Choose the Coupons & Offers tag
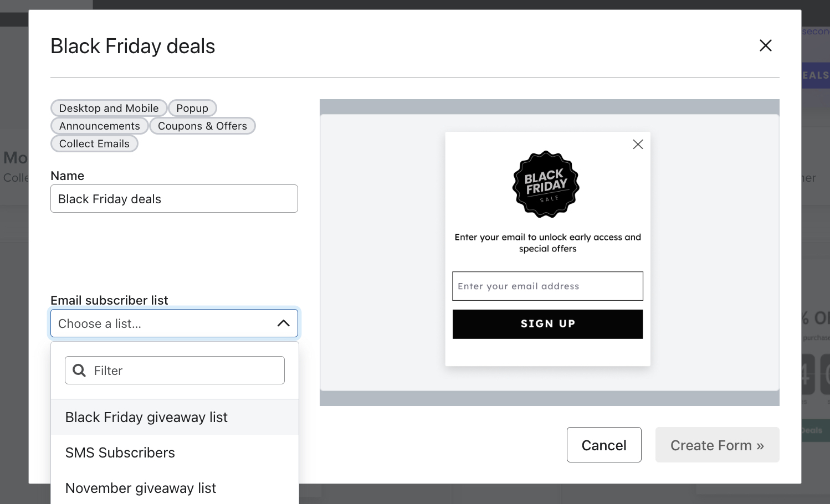The image size is (830, 504). coord(202,126)
